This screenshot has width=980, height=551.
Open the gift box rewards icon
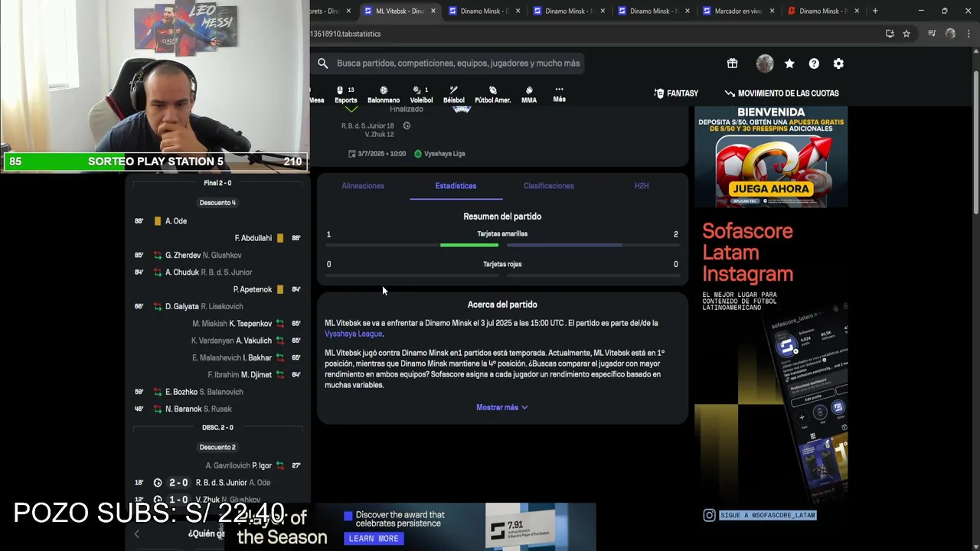click(x=733, y=64)
